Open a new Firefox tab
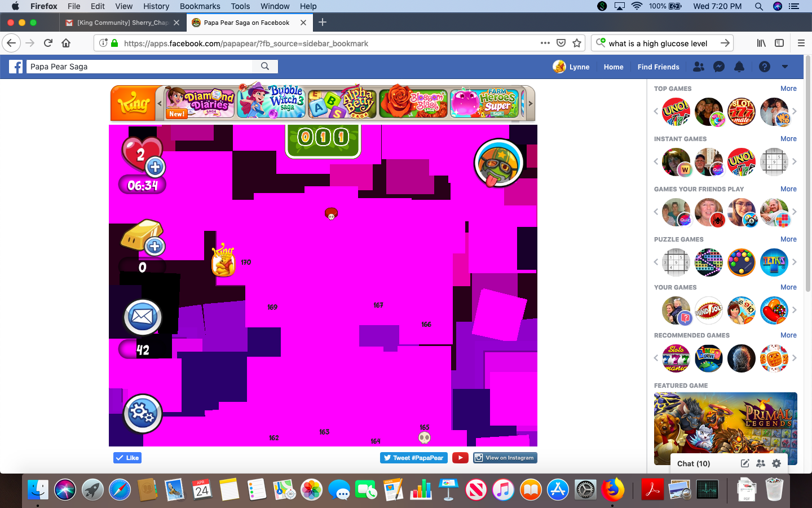This screenshot has height=508, width=812. coord(323,23)
